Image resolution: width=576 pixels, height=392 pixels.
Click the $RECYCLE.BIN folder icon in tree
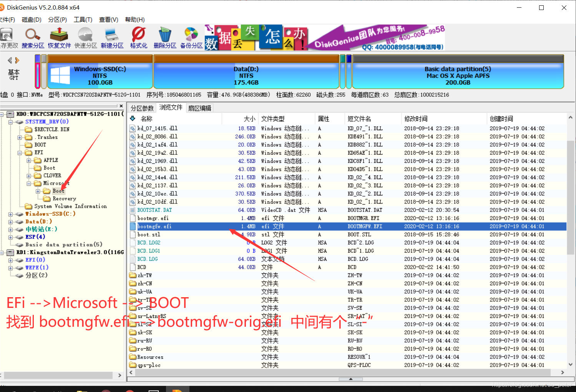[29, 129]
